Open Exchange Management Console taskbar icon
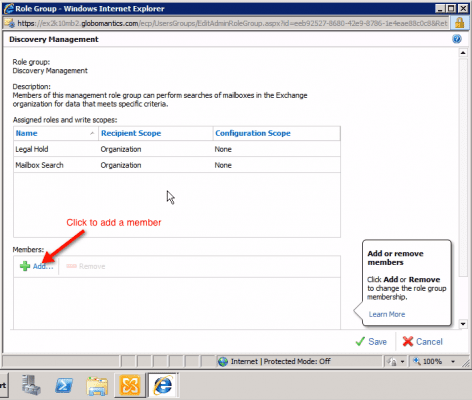 130,385
